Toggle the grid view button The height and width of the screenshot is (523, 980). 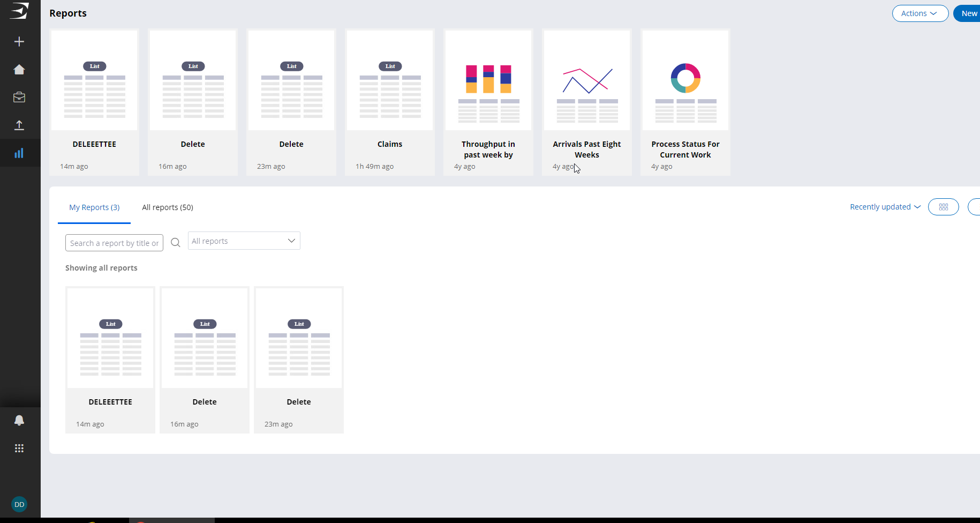coord(943,207)
